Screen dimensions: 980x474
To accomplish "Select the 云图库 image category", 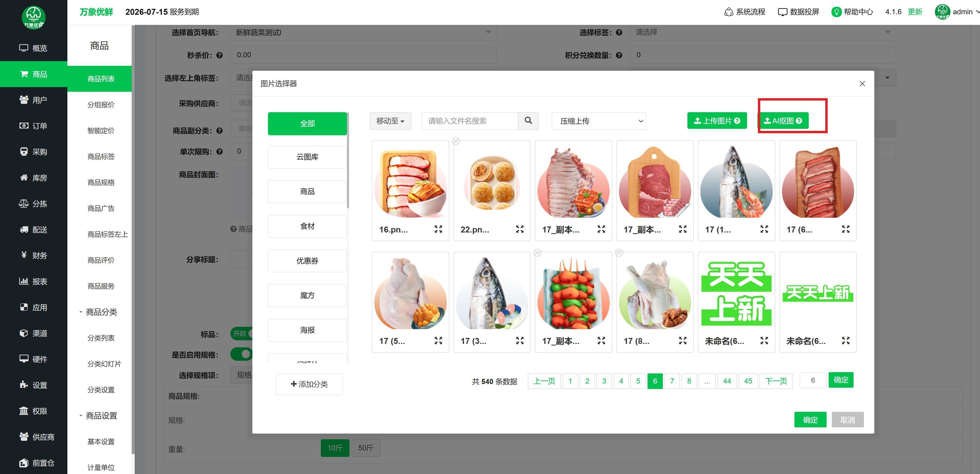I will click(x=307, y=157).
